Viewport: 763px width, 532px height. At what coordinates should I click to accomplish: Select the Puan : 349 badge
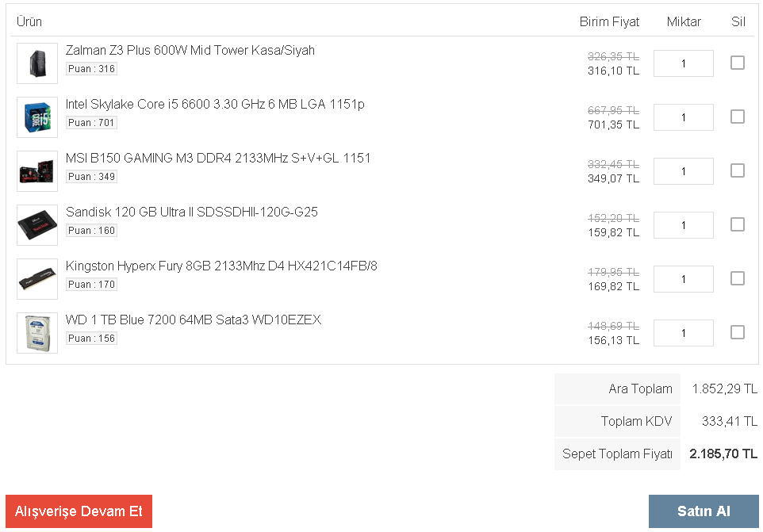pos(91,177)
